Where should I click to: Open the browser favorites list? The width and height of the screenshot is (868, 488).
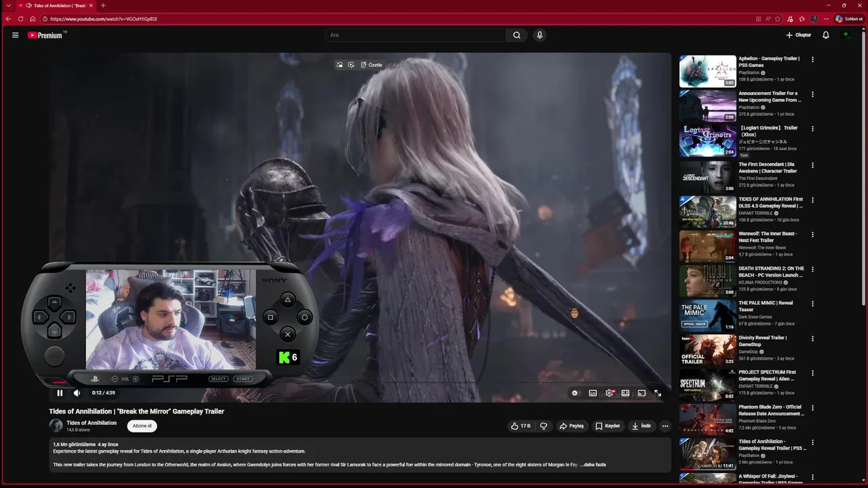[802, 19]
